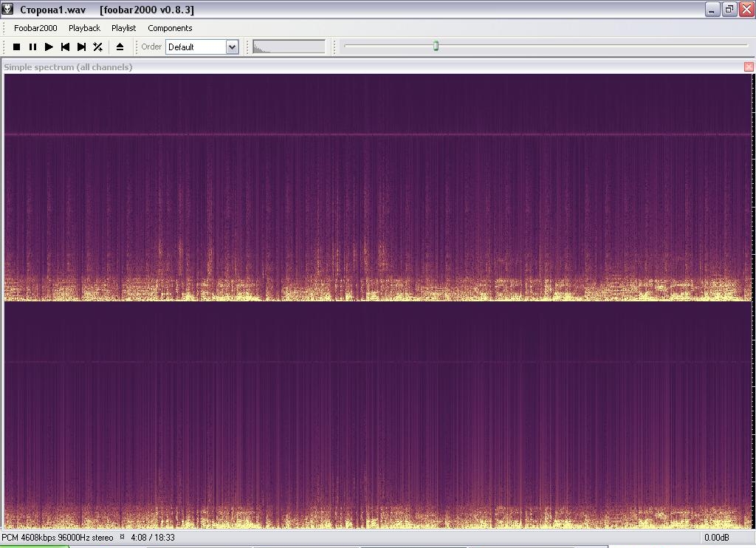Click the eject/open file icon

(120, 47)
